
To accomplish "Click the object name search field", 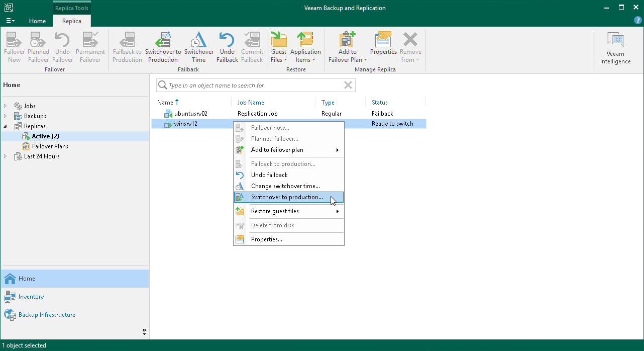I will [x=255, y=85].
